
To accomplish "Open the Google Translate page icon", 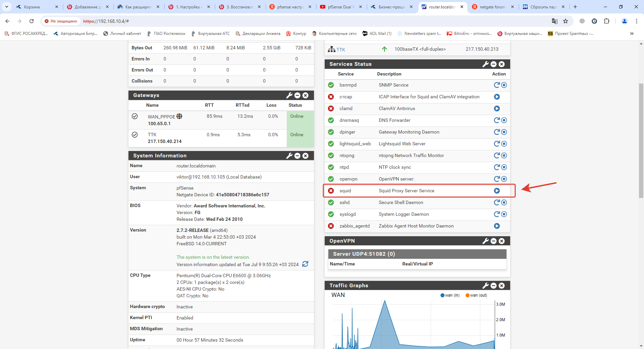I will click(x=555, y=21).
